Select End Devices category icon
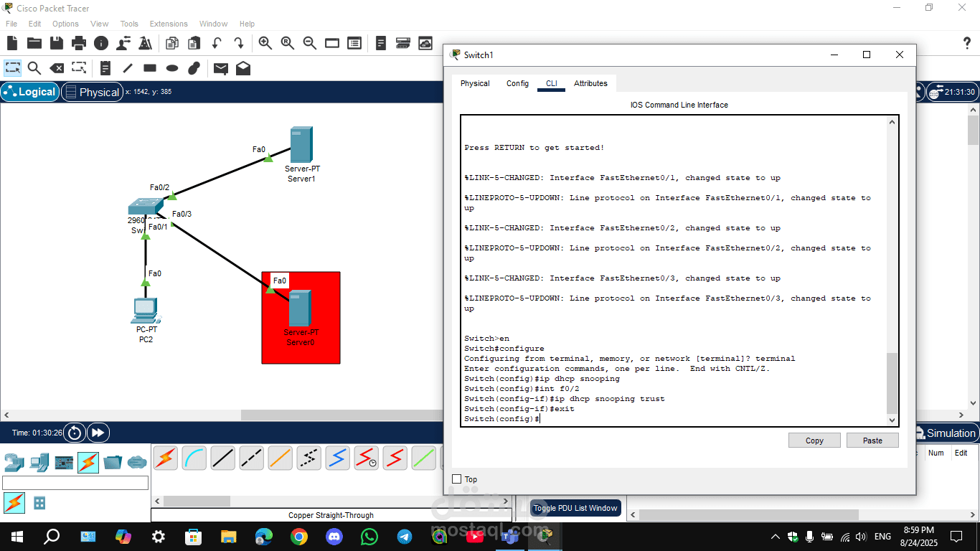Image resolution: width=980 pixels, height=551 pixels. (x=39, y=462)
